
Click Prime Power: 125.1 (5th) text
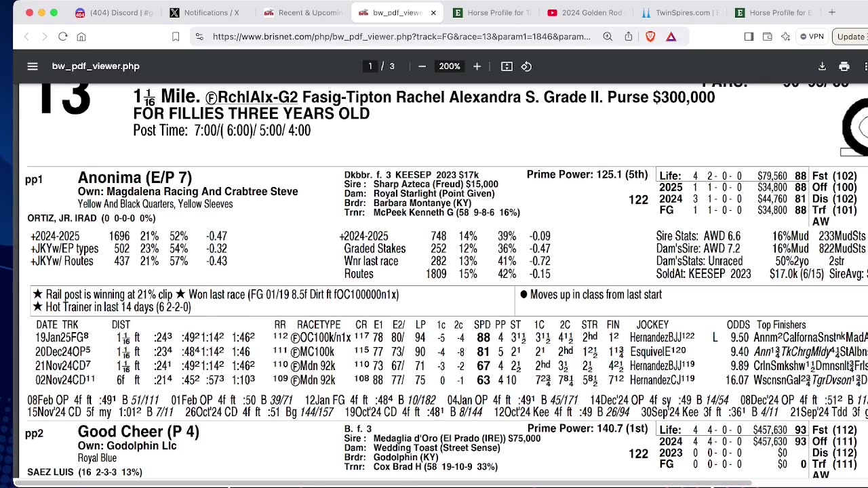[587, 175]
